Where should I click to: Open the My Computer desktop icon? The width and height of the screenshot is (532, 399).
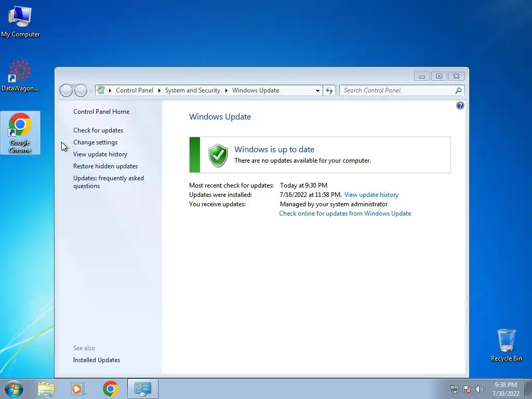[x=20, y=22]
